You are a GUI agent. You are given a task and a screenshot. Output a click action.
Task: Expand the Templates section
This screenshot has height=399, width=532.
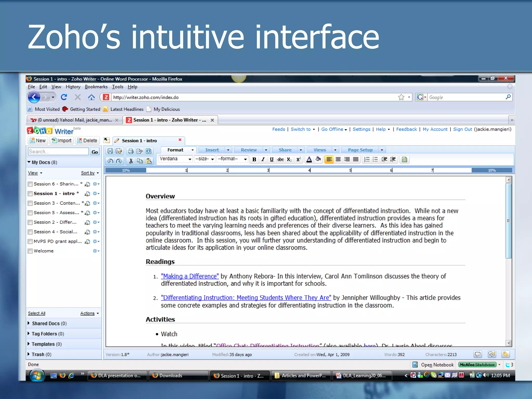click(29, 344)
